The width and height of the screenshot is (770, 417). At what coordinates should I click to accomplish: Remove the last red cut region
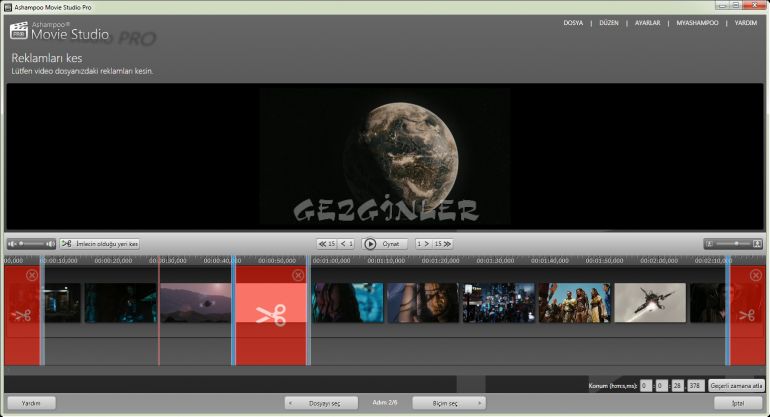[756, 276]
